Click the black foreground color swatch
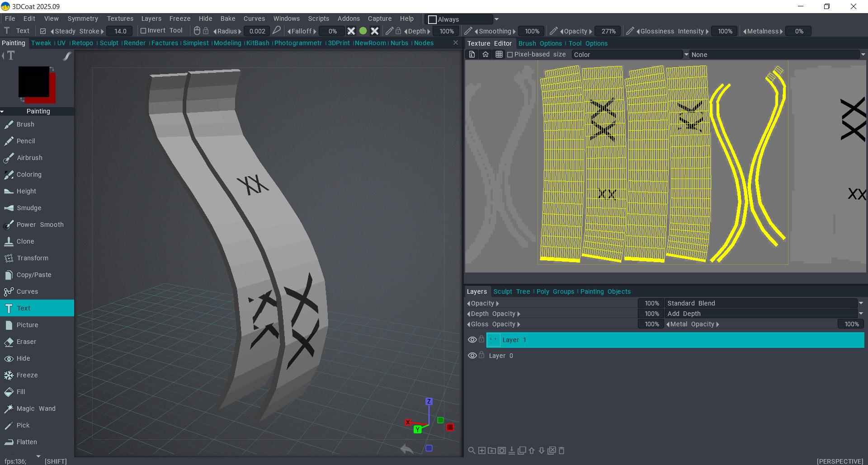This screenshot has height=465, width=868. click(33, 81)
